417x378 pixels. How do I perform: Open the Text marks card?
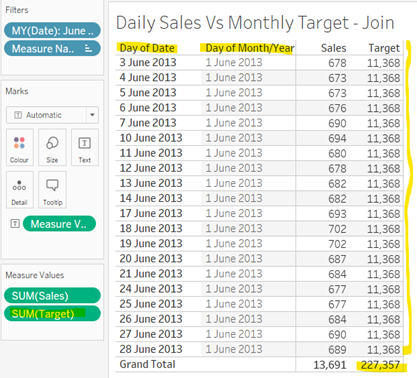(x=85, y=148)
